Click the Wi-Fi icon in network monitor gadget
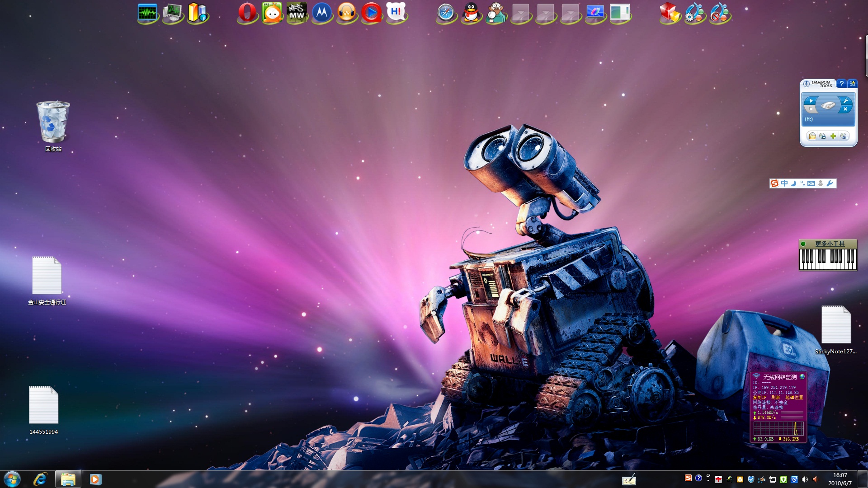 tap(756, 376)
